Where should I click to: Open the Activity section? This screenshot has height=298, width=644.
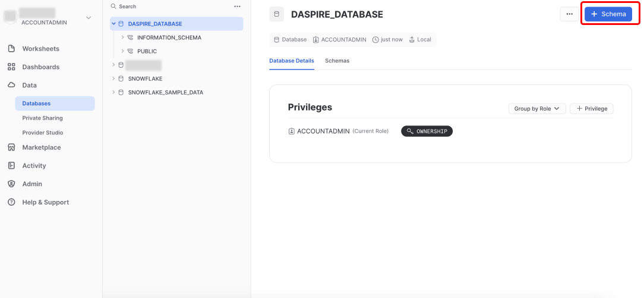[x=34, y=165]
